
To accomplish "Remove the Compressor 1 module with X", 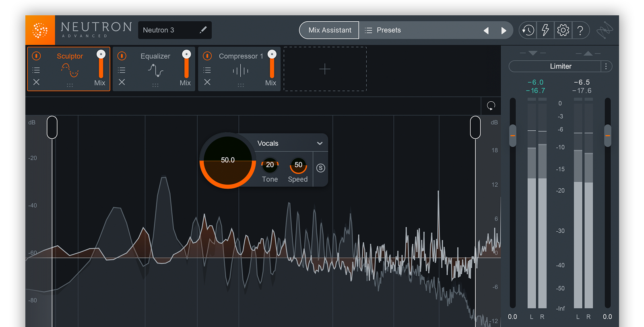I will pyautogui.click(x=207, y=82).
